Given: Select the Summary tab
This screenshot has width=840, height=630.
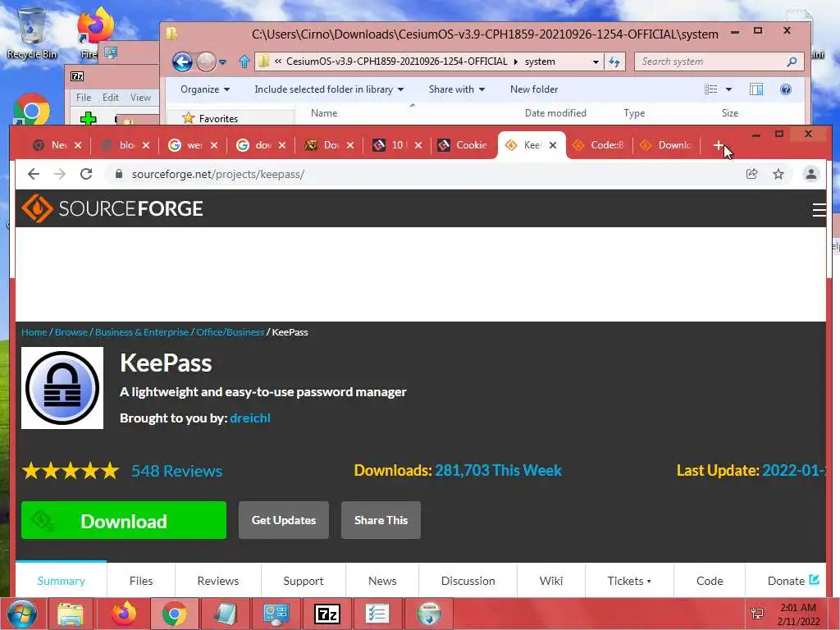Looking at the screenshot, I should pos(61,581).
